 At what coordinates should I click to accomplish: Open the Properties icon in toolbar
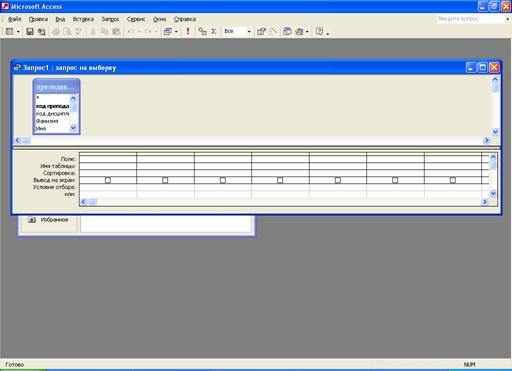(x=261, y=31)
